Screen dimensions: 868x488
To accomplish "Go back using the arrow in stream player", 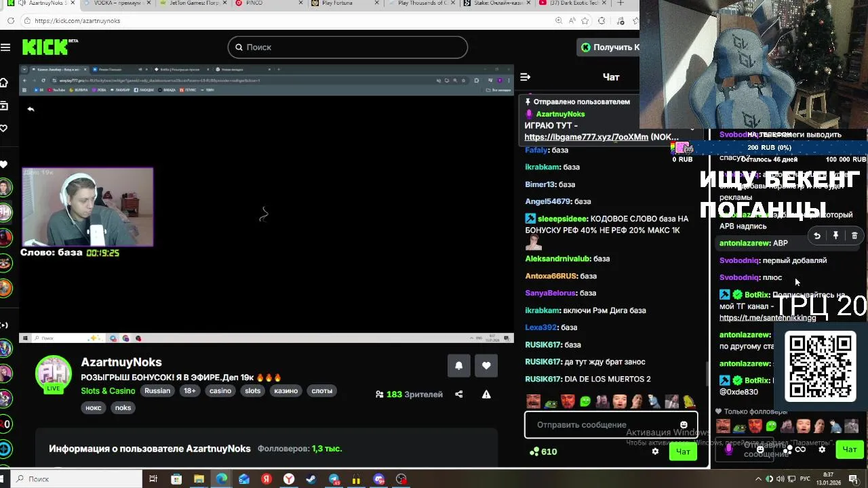I will (x=31, y=109).
